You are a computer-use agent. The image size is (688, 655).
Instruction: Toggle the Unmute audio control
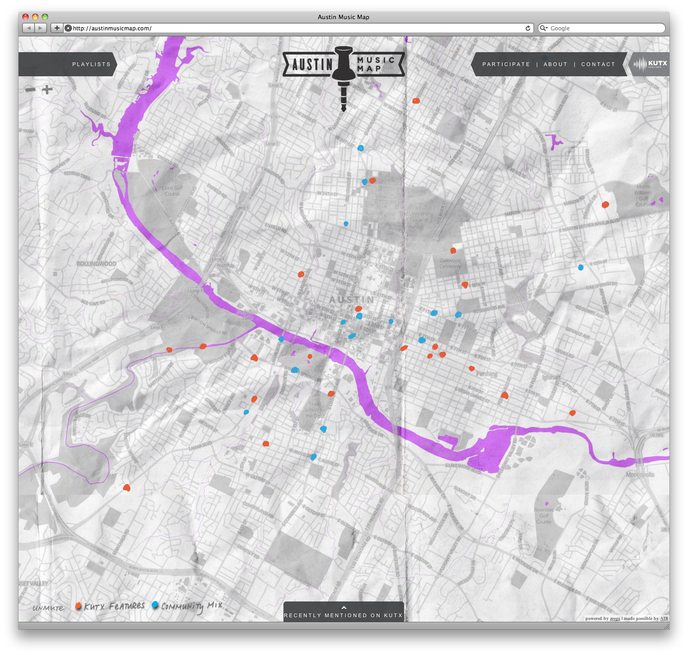coord(48,607)
